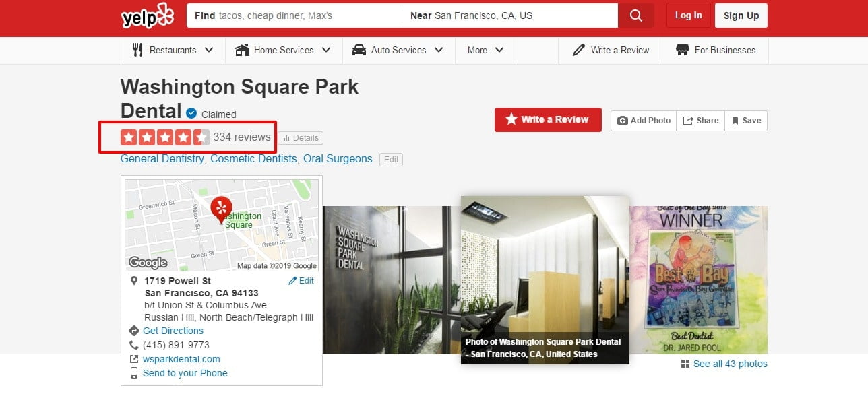Click the magnifying glass search button

pos(635,15)
